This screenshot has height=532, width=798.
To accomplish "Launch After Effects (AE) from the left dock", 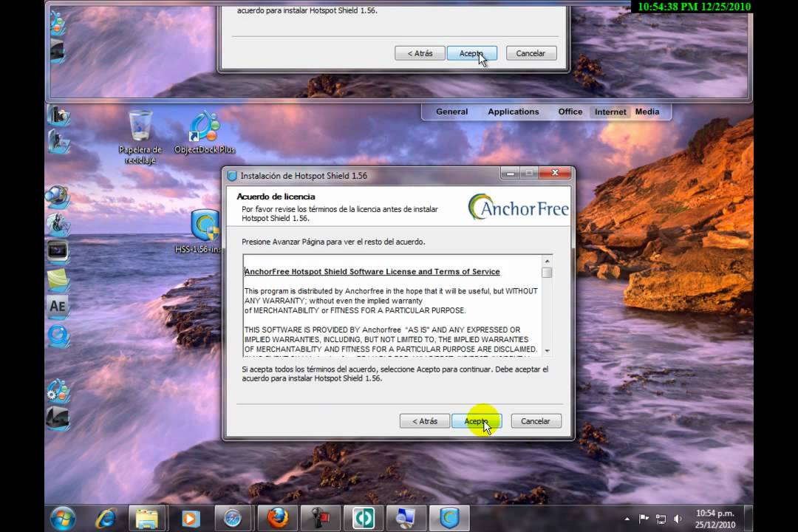I will [x=58, y=307].
